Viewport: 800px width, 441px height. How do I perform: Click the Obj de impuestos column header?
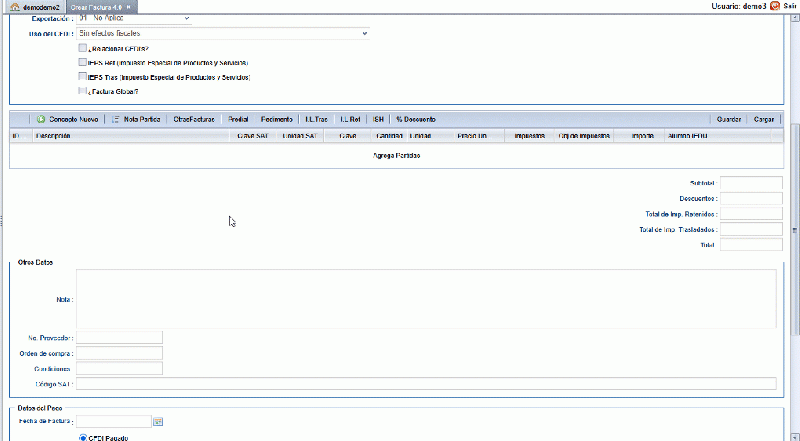(x=584, y=136)
